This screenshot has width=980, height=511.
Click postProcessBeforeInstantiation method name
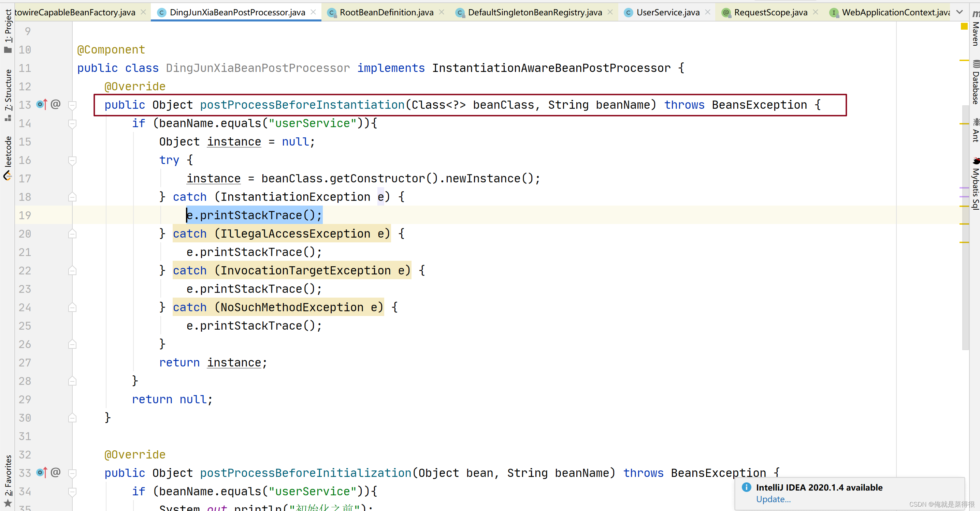(x=302, y=105)
